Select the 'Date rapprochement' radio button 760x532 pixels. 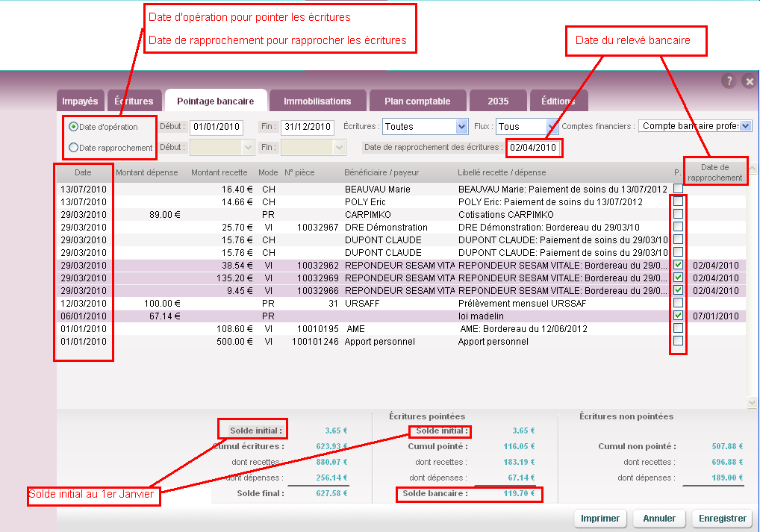pyautogui.click(x=73, y=148)
